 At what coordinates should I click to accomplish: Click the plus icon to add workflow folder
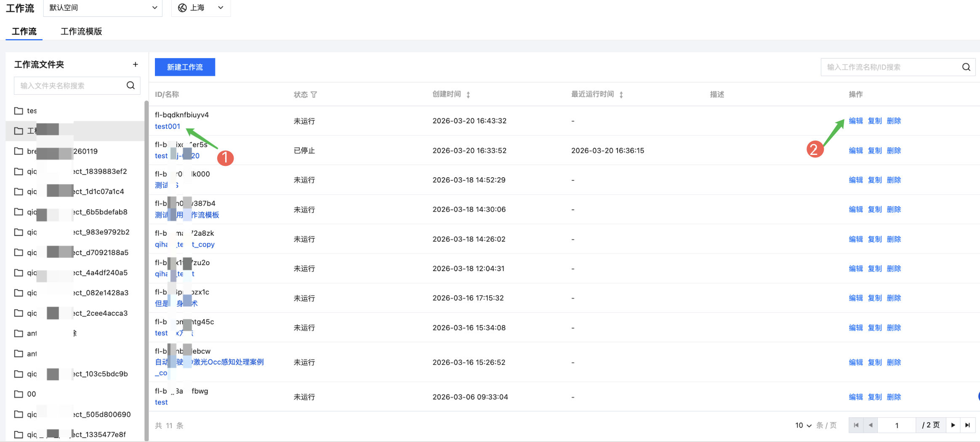tap(135, 64)
